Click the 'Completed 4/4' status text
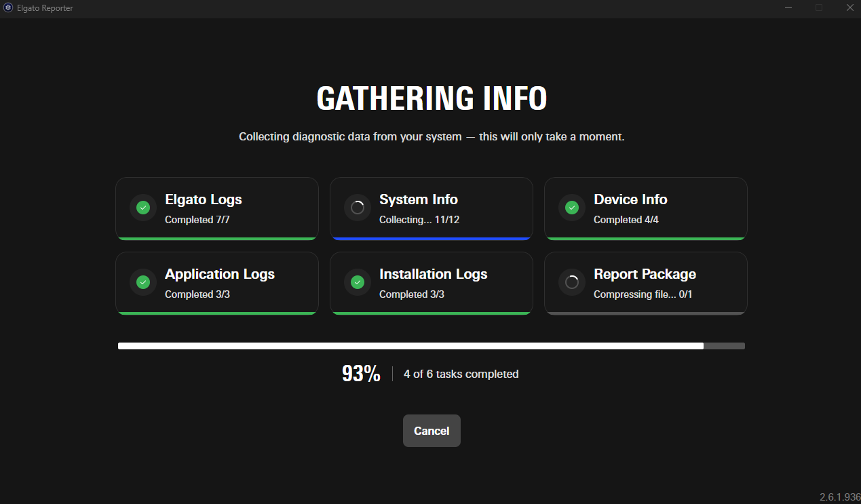The height and width of the screenshot is (504, 861). (x=626, y=220)
